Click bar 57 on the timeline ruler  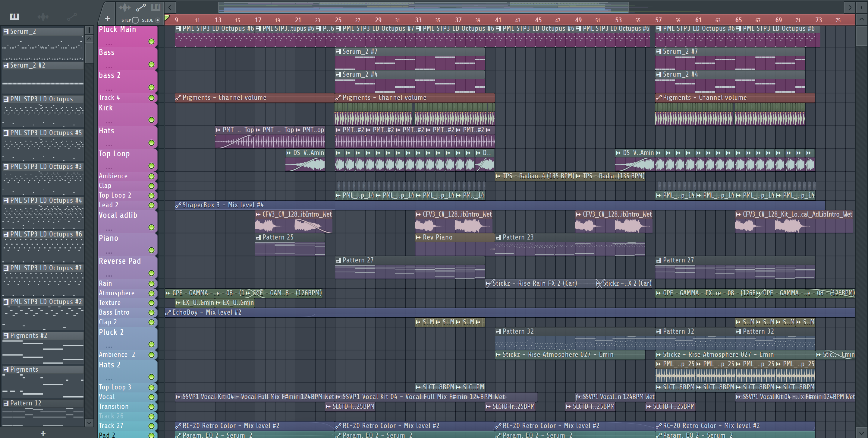659,20
